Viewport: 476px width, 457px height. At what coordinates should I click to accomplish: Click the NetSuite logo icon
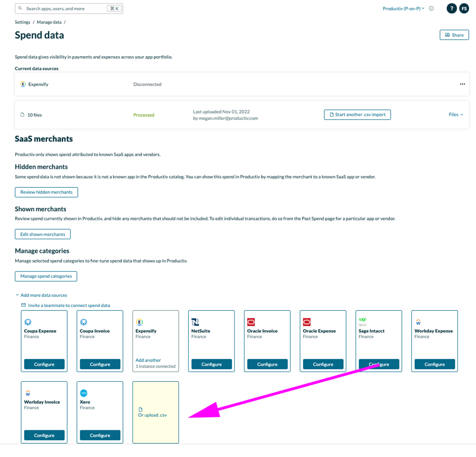pyautogui.click(x=195, y=322)
